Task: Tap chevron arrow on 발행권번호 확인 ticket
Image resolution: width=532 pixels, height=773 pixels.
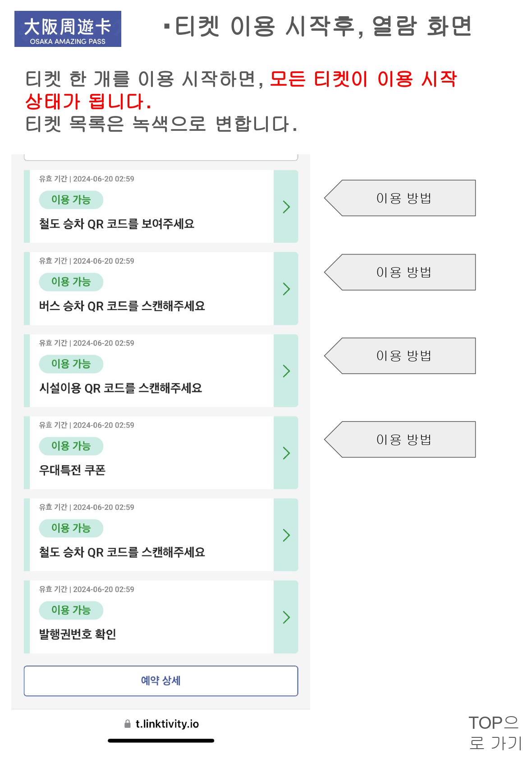Action: pos(286,617)
